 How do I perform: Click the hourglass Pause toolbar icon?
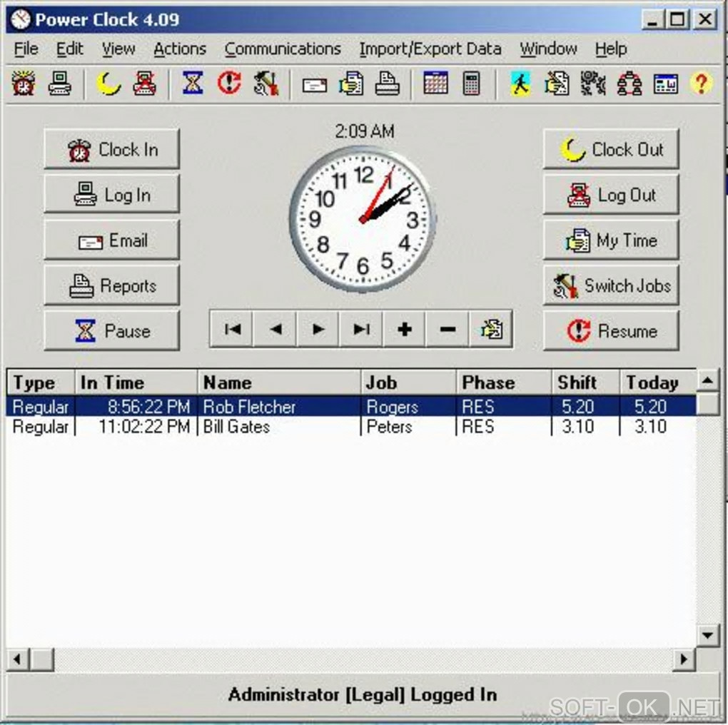point(193,83)
